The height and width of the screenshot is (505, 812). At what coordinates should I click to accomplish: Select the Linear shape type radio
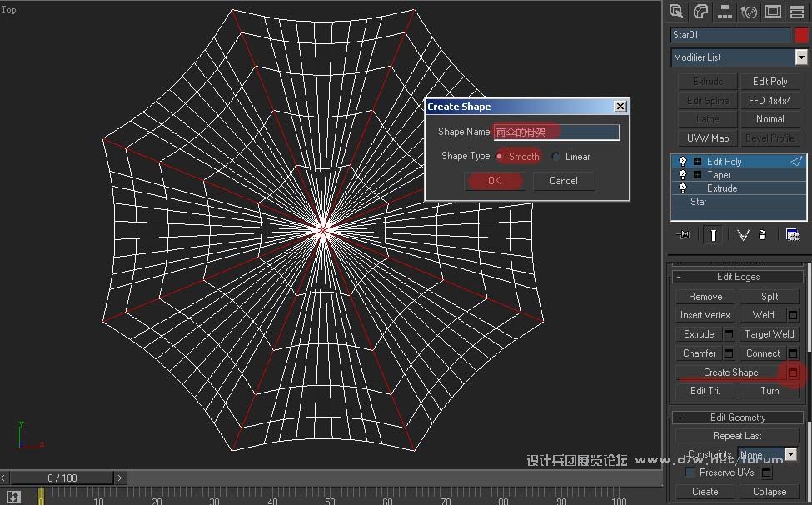[x=555, y=157]
